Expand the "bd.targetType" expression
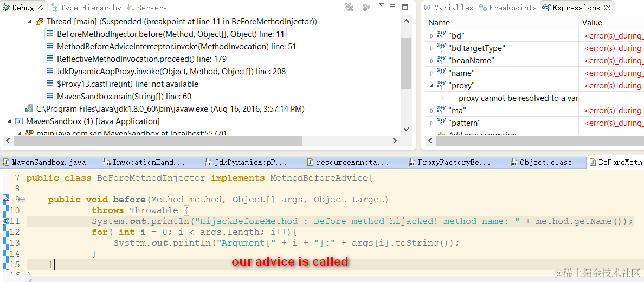 coord(432,48)
